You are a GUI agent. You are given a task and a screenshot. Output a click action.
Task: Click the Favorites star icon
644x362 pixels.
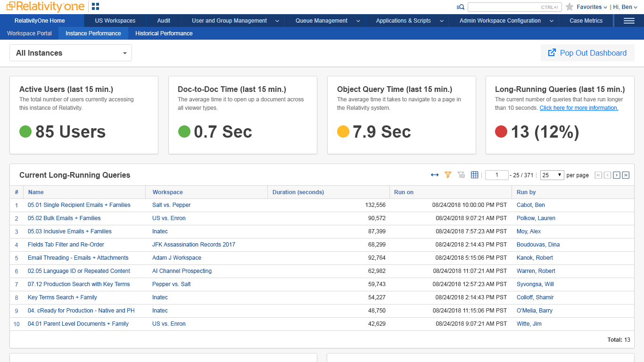[570, 7]
